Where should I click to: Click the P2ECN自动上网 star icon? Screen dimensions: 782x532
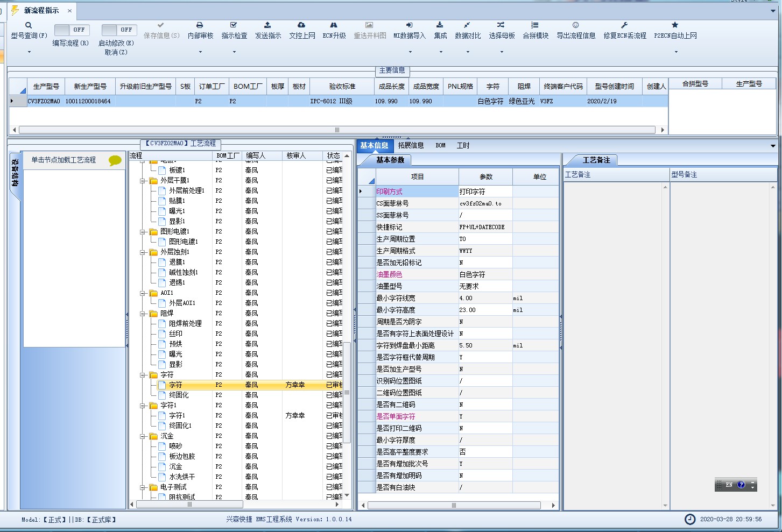(675, 25)
